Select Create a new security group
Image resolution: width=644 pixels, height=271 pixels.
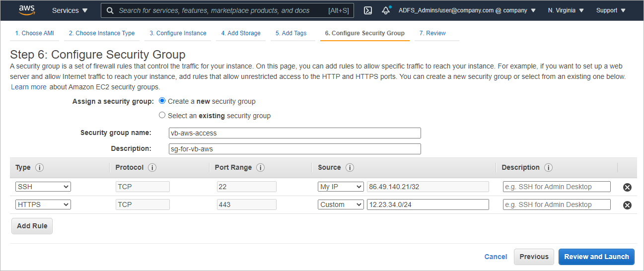162,101
